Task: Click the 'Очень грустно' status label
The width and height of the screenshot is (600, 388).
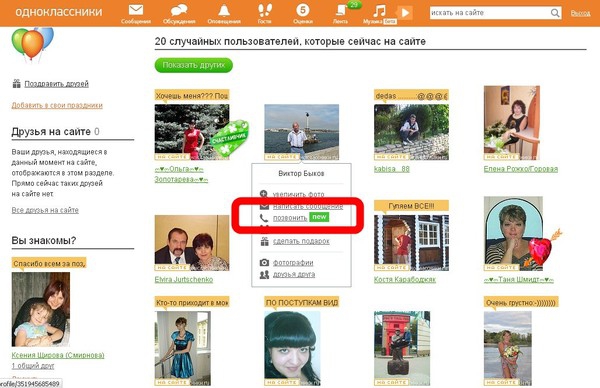Action: point(521,302)
